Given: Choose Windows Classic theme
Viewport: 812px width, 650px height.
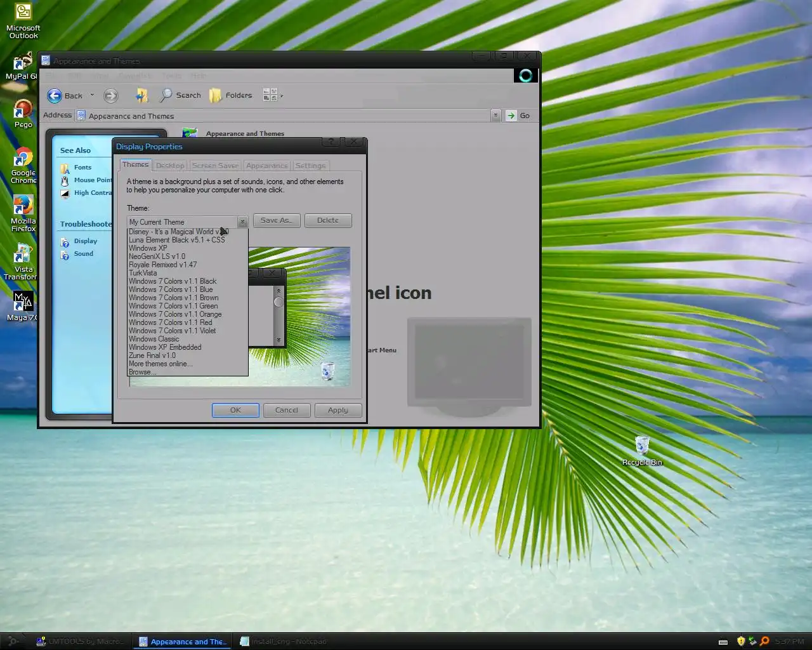Looking at the screenshot, I should (x=187, y=339).
